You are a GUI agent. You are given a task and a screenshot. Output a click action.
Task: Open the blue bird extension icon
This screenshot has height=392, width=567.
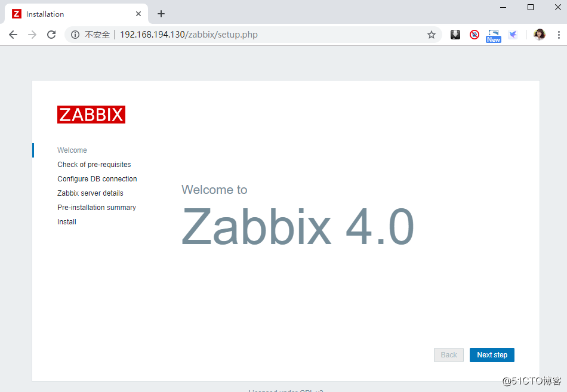[x=513, y=35]
